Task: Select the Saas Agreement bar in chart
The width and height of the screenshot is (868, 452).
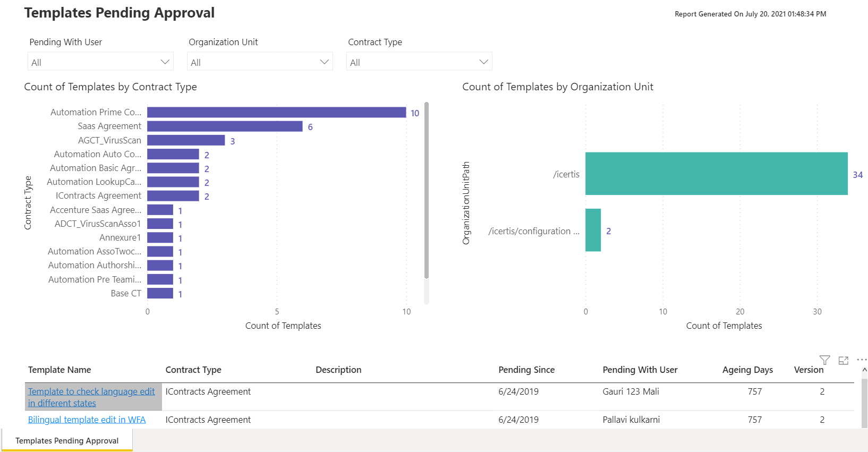Action: [x=225, y=126]
